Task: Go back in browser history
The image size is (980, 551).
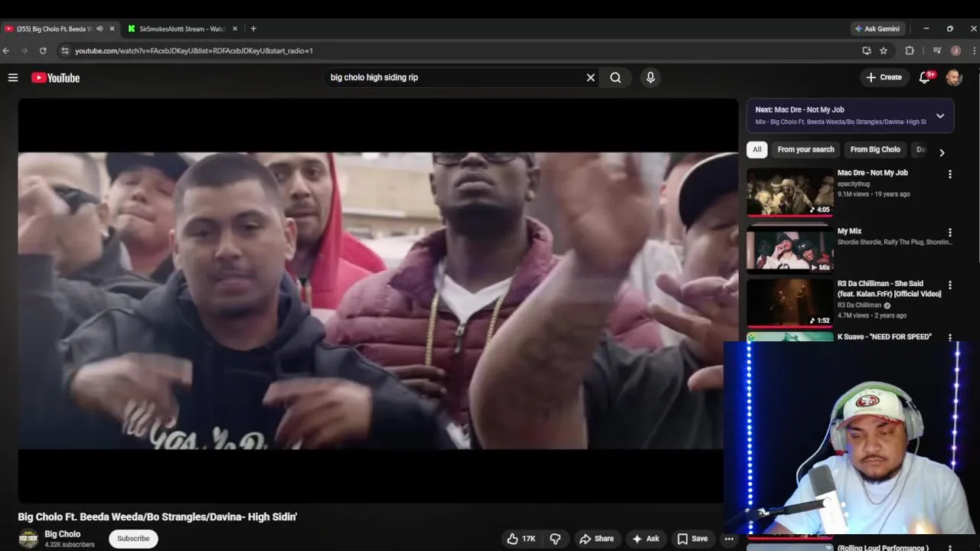Action: click(6, 51)
